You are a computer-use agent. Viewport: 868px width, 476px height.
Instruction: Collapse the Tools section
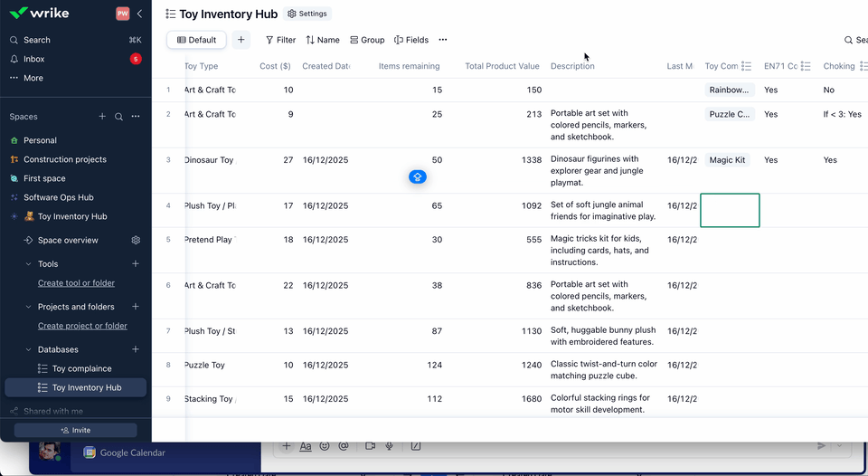coord(28,264)
